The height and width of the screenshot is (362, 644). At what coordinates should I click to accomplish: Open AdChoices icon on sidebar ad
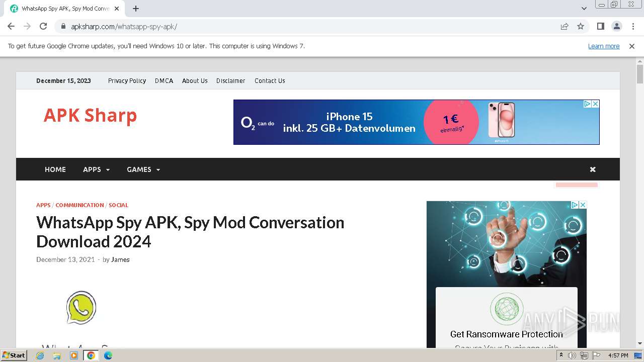[575, 205]
